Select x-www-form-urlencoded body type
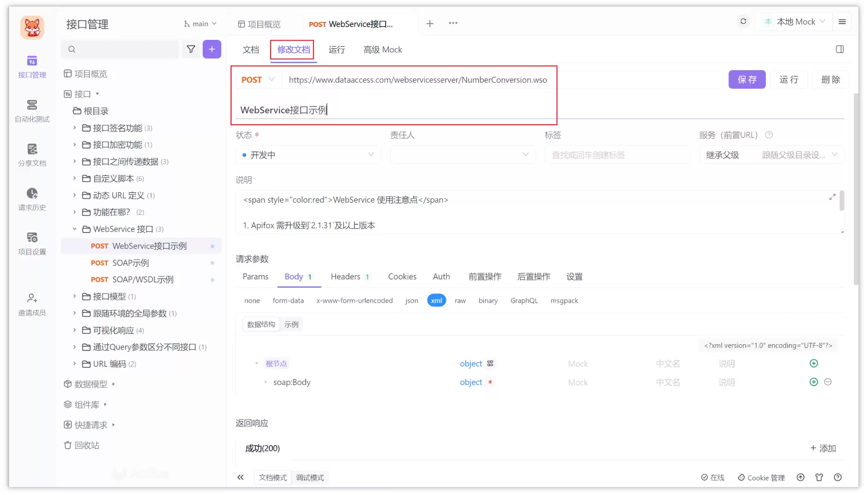Viewport: 868px width, 495px height. tap(354, 301)
